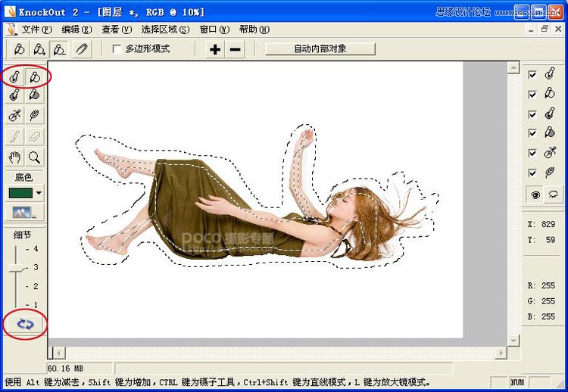This screenshot has height=392, width=568.
Task: Uncheck the Inside Object display checkbox
Action: point(532,75)
